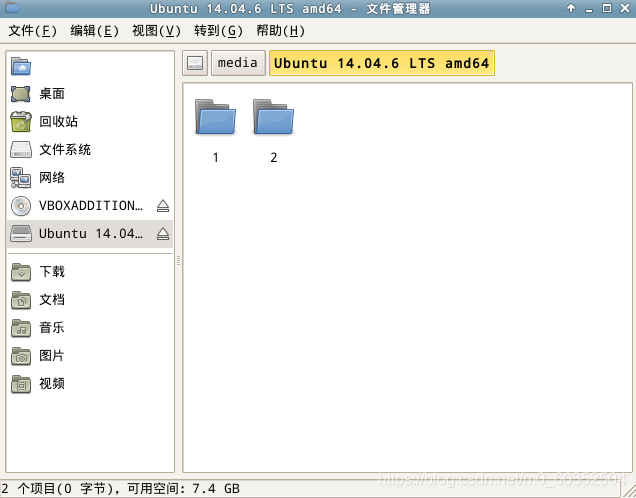This screenshot has width=636, height=498.
Task: Select folder named 1
Action: tap(215, 131)
